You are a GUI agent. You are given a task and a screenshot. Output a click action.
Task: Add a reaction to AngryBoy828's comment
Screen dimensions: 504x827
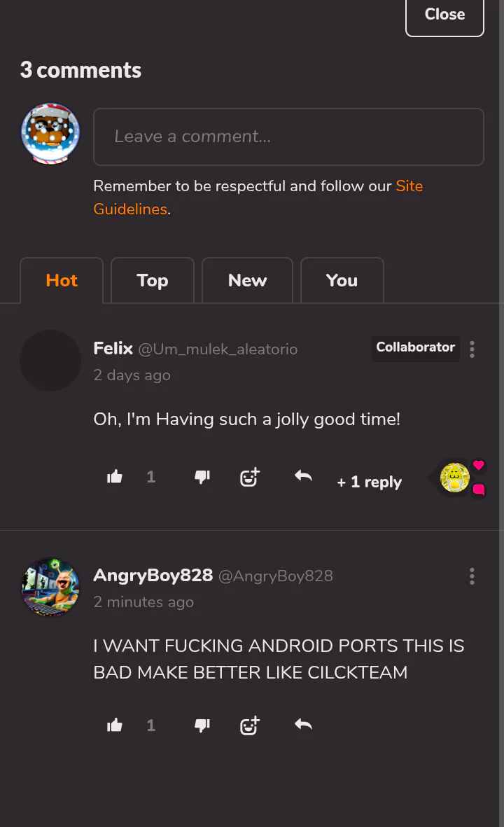tap(250, 725)
